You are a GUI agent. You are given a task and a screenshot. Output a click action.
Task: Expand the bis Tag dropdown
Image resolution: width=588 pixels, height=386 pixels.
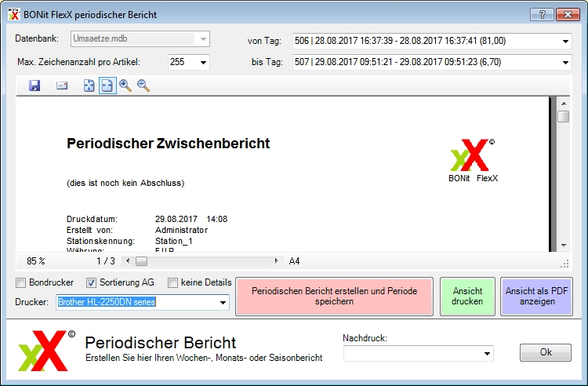pos(565,62)
